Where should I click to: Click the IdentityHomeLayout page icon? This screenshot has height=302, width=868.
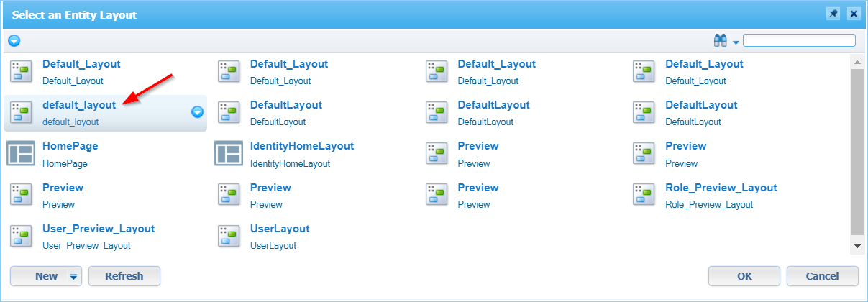[229, 154]
